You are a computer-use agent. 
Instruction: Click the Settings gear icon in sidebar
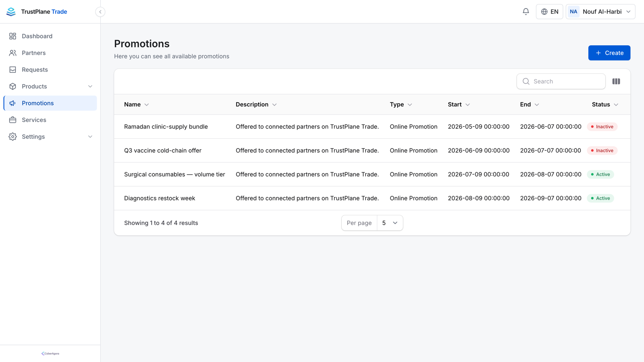13,137
